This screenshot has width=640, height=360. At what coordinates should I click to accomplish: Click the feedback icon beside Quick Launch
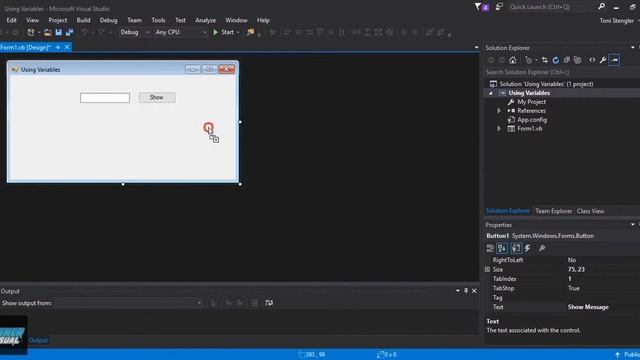499,7
